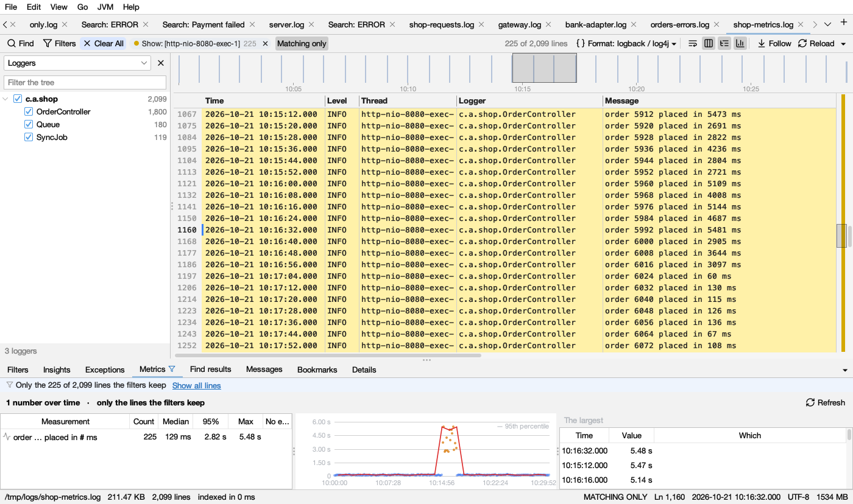Close the Loggers side panel
The height and width of the screenshot is (504, 853).
tap(161, 63)
